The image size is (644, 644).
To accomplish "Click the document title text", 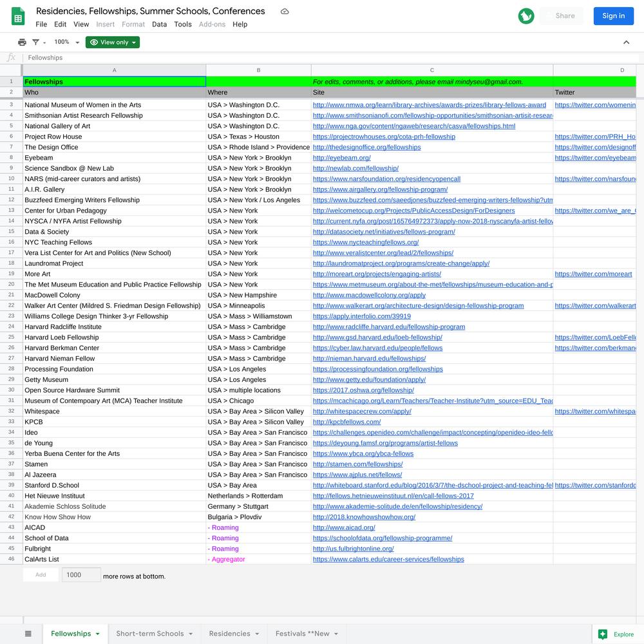I will tap(150, 11).
